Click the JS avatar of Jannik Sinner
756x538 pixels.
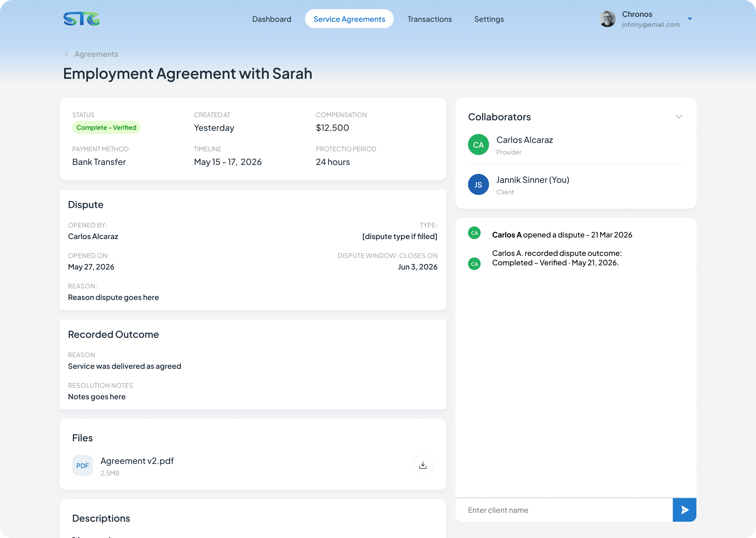coord(478,184)
